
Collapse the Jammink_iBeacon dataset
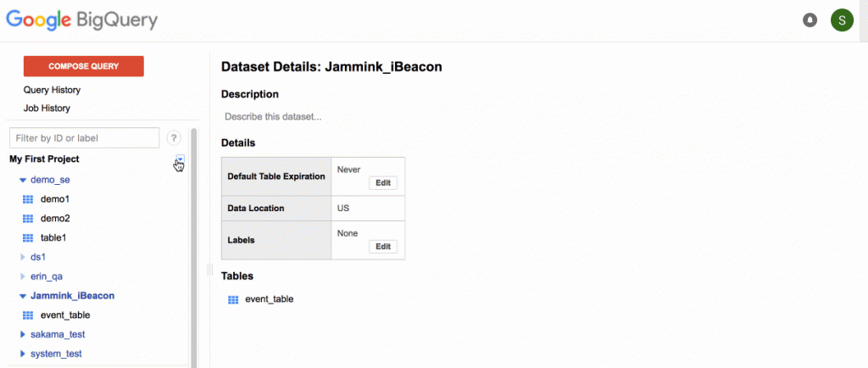[x=23, y=296]
